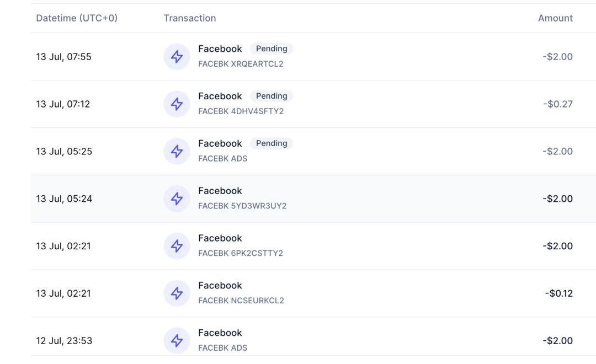Sort by the Datetime (UTC+0) column header
596x364 pixels.
point(77,18)
